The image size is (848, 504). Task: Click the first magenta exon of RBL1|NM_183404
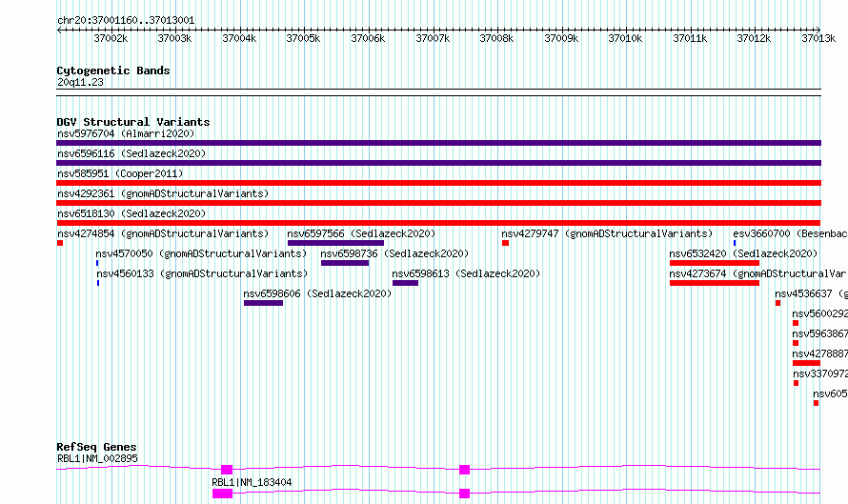222,494
